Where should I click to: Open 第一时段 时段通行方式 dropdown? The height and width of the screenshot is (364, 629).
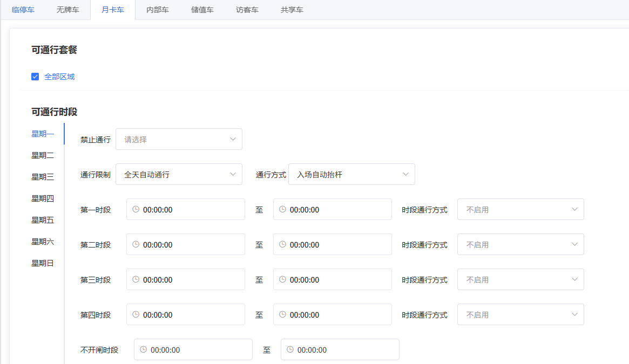pos(520,209)
